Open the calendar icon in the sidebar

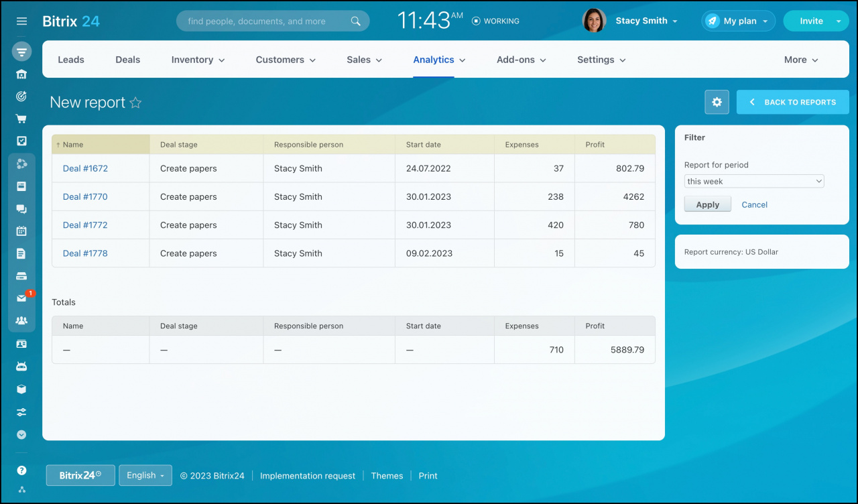[x=21, y=231]
